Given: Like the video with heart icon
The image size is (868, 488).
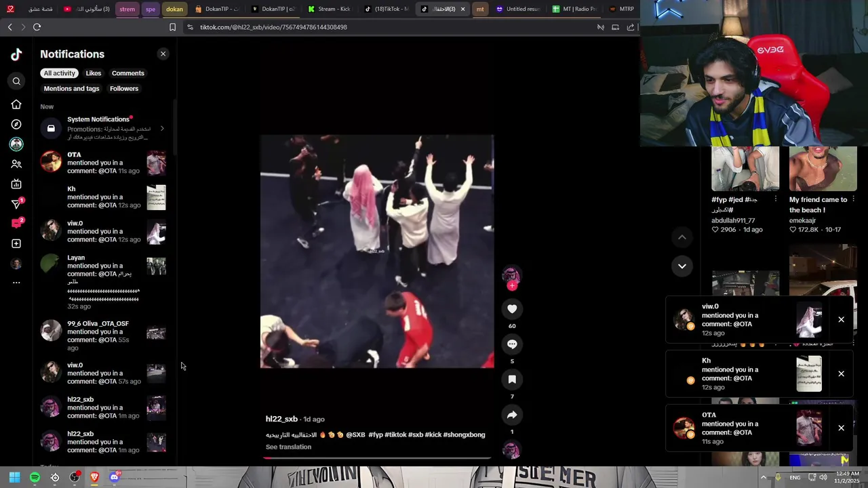Looking at the screenshot, I should (x=512, y=309).
